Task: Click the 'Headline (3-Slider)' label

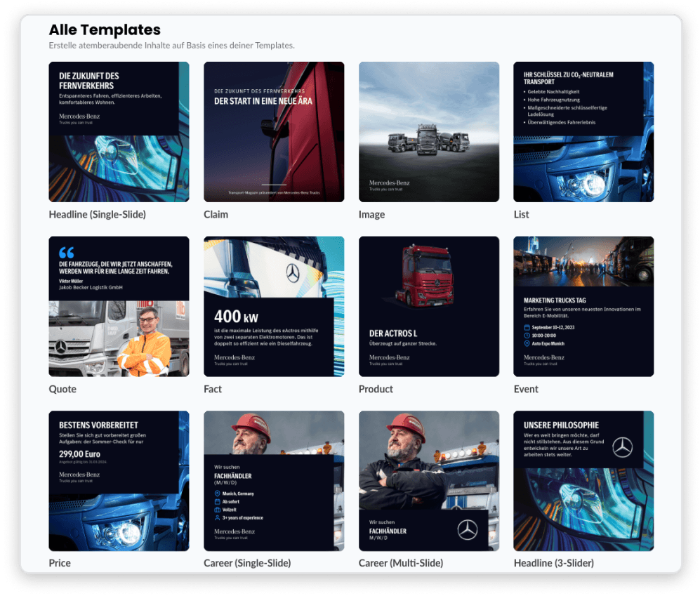Action: 553,563
